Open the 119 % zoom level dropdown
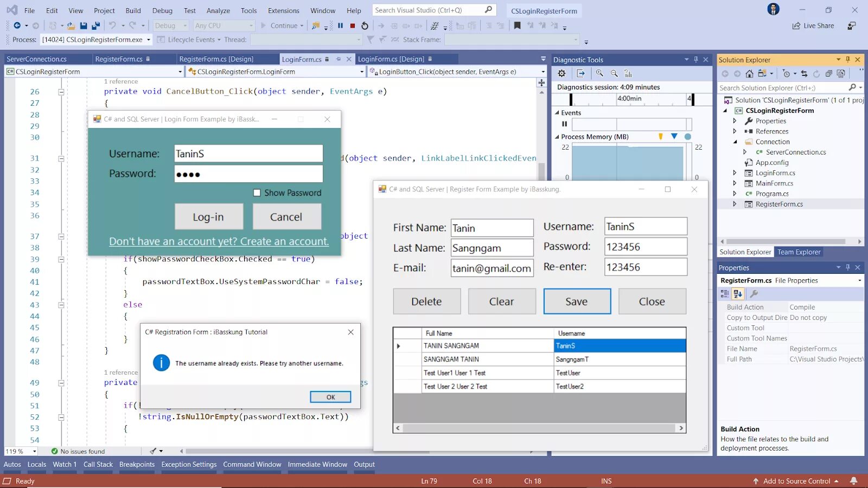Viewport: 868px width, 488px height. click(x=35, y=451)
